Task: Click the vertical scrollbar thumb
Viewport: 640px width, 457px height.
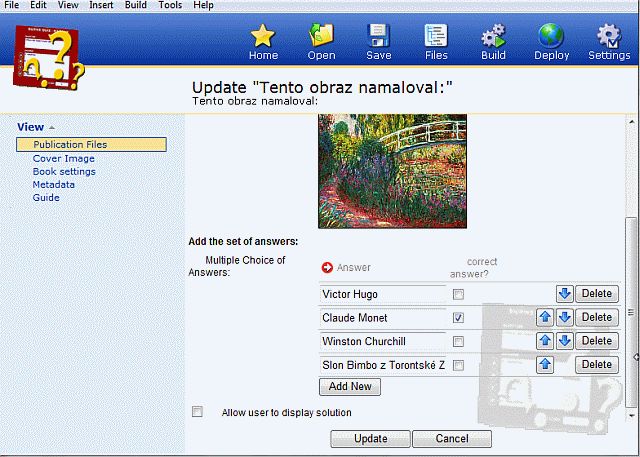Action: pos(631,312)
